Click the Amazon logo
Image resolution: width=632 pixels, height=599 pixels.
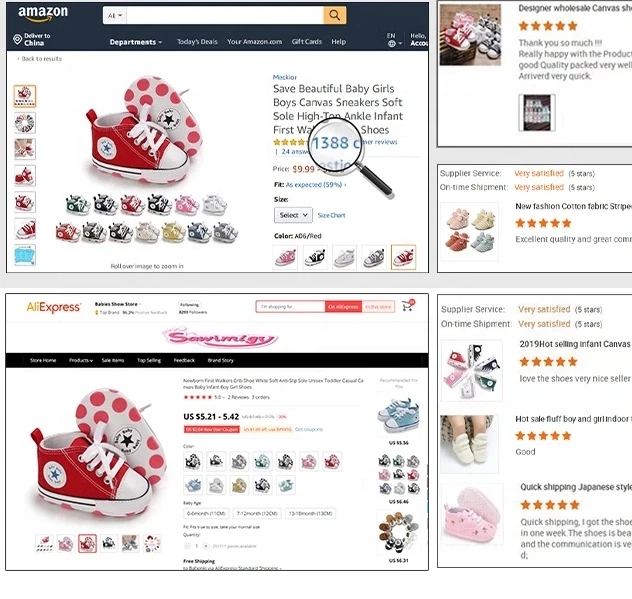(43, 14)
